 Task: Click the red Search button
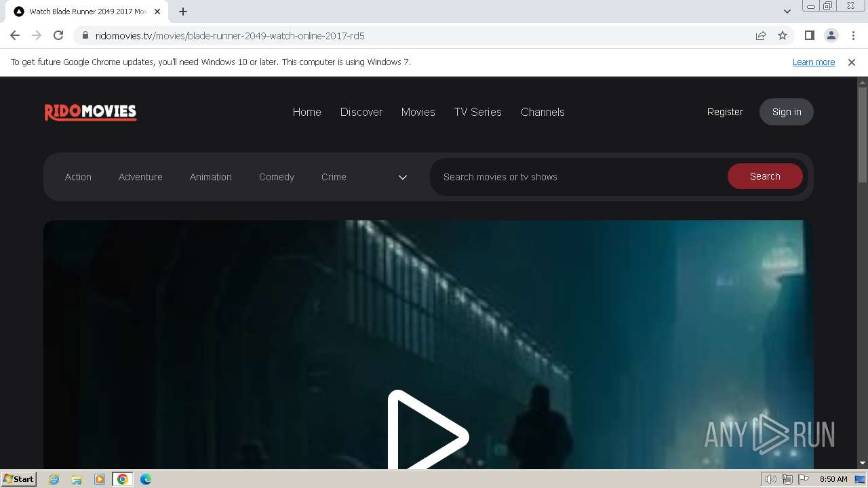point(765,176)
